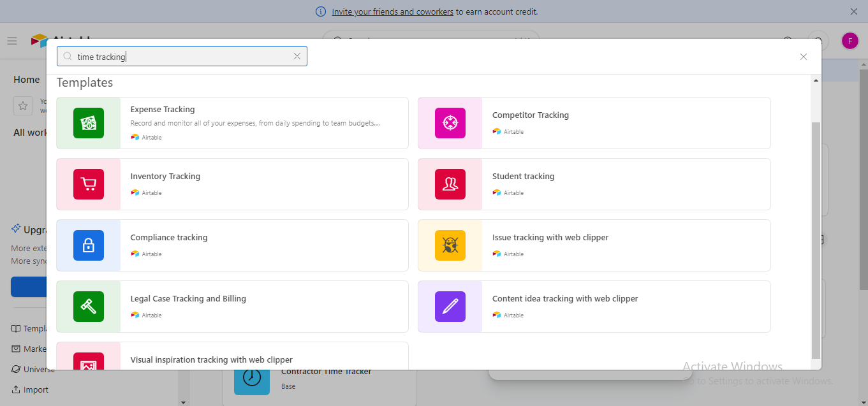The width and height of the screenshot is (868, 406).
Task: Open the Contractor Time Tracker base clock icon
Action: 251,377
